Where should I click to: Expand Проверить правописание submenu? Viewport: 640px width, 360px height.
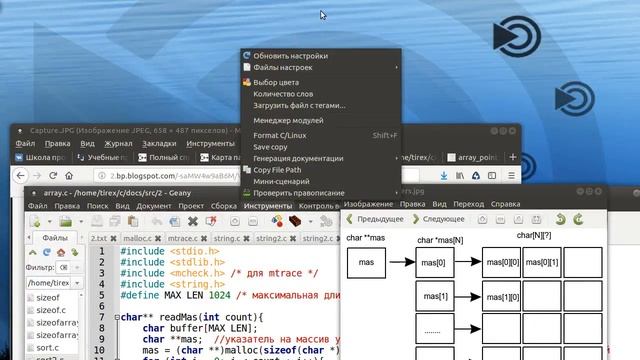[321, 193]
